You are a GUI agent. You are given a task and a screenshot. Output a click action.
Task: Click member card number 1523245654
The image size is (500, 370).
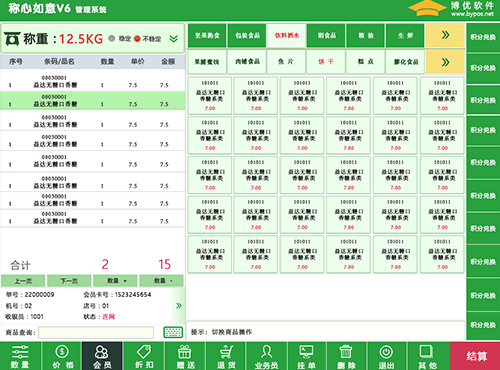[133, 295]
